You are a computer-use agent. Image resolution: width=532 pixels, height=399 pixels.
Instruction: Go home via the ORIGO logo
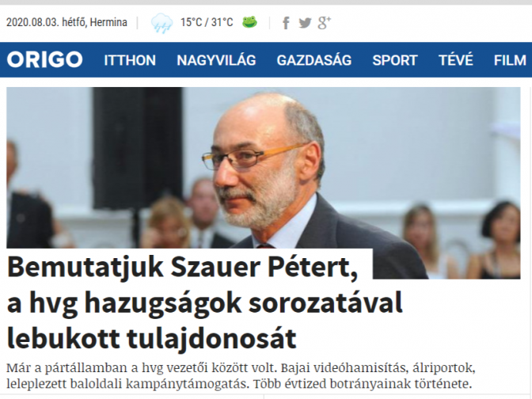pyautogui.click(x=45, y=59)
